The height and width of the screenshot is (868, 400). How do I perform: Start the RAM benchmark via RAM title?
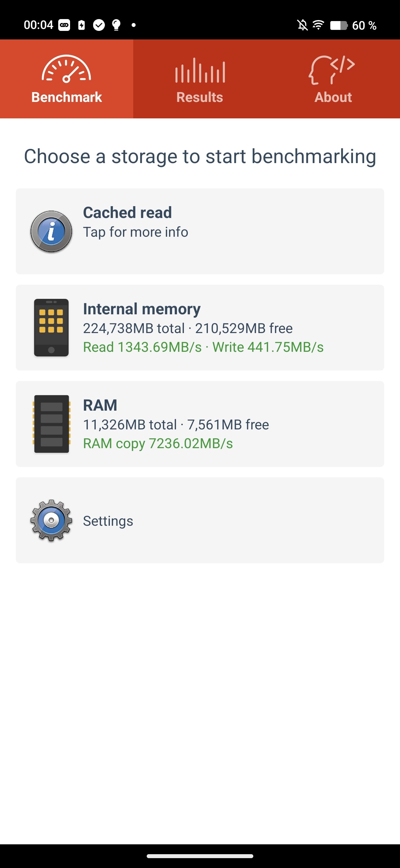point(100,405)
